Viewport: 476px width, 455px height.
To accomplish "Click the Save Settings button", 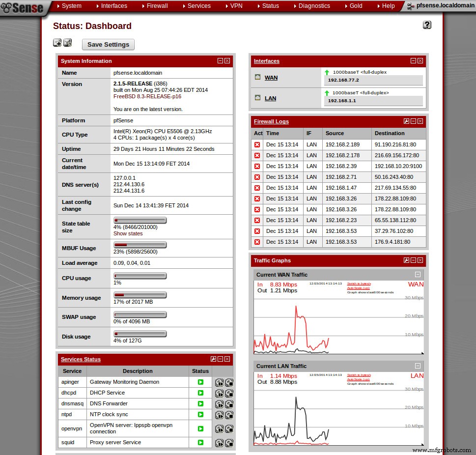I will pos(108,44).
